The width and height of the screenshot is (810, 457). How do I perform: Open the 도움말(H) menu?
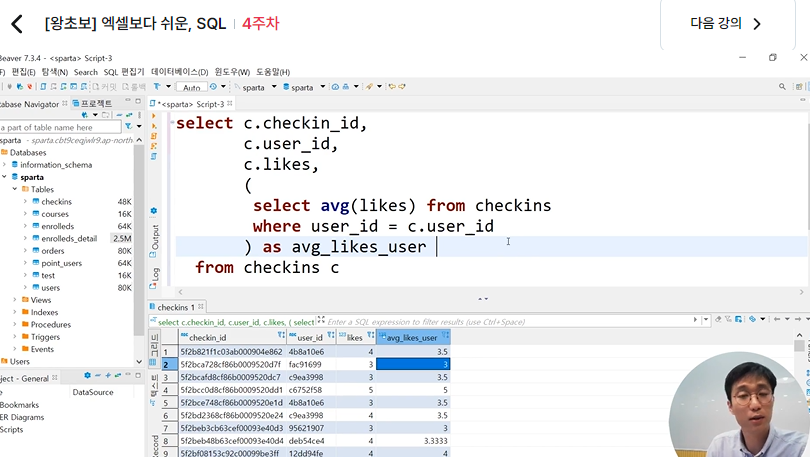click(x=273, y=72)
